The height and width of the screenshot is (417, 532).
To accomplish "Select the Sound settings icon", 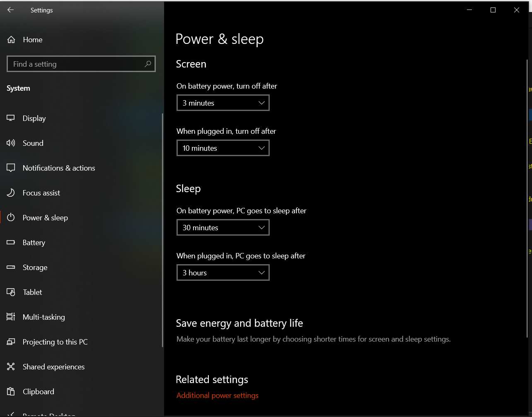I will point(10,143).
